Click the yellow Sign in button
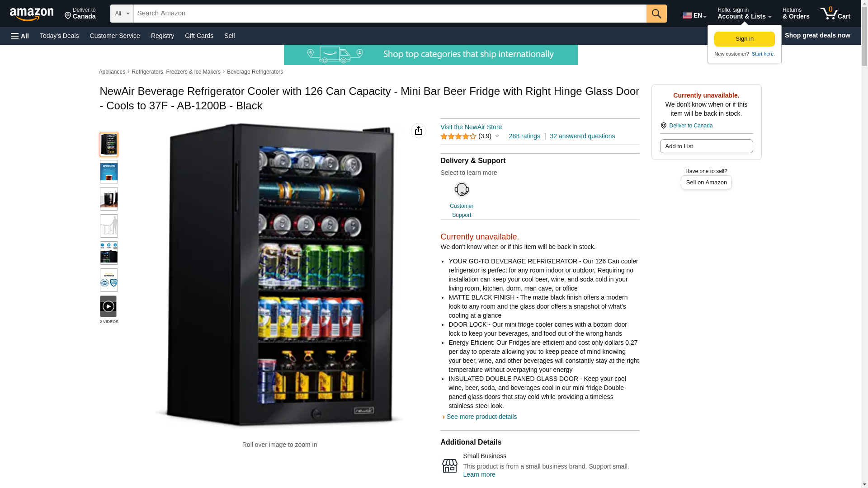Screen dimensions: 868x488 [744, 39]
